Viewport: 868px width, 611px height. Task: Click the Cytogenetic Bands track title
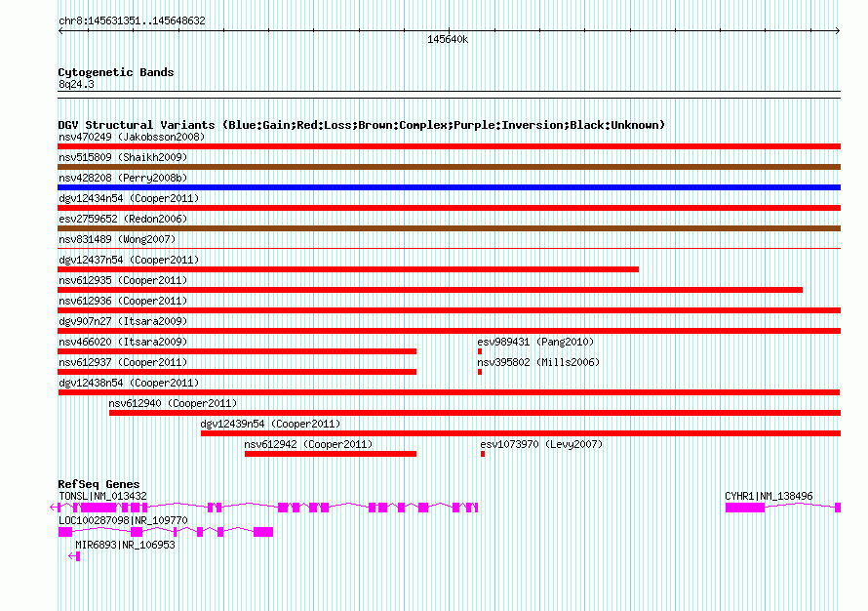(x=116, y=72)
